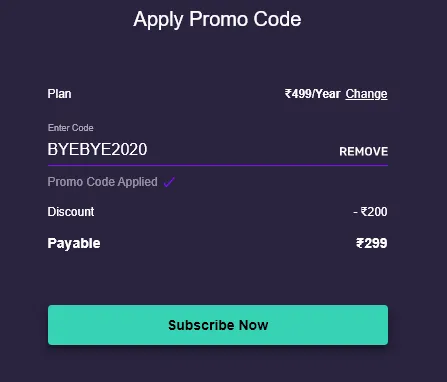
Task: Click the Enter Code field label
Action: 71,128
